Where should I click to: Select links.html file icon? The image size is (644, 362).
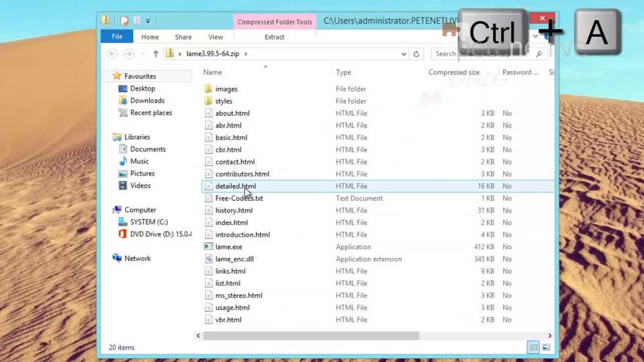pos(209,271)
